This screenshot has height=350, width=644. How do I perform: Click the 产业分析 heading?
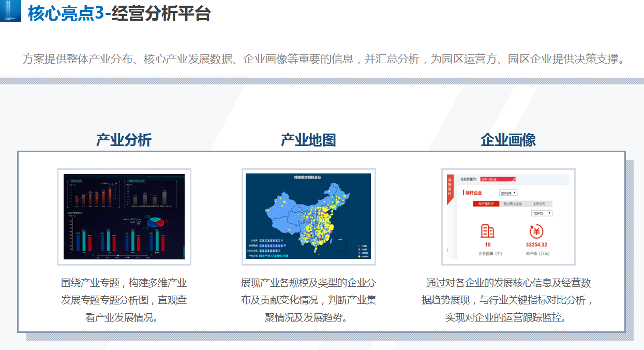pyautogui.click(x=124, y=140)
